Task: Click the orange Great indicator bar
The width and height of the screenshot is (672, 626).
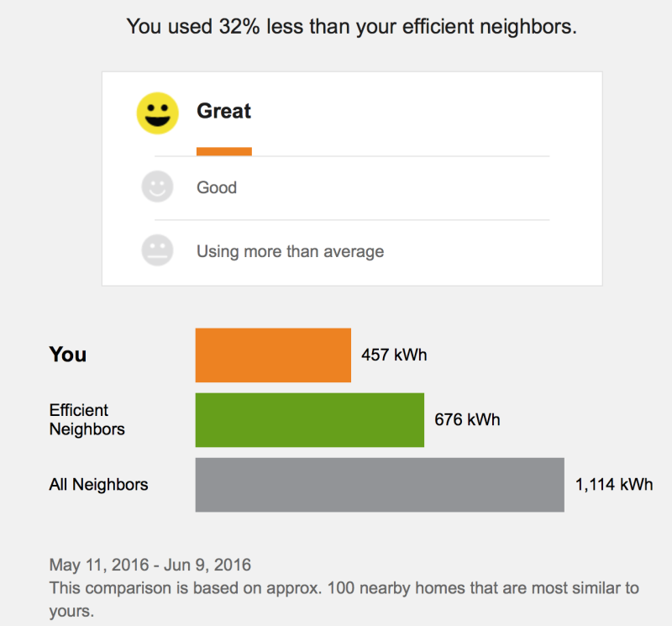Action: tap(223, 151)
